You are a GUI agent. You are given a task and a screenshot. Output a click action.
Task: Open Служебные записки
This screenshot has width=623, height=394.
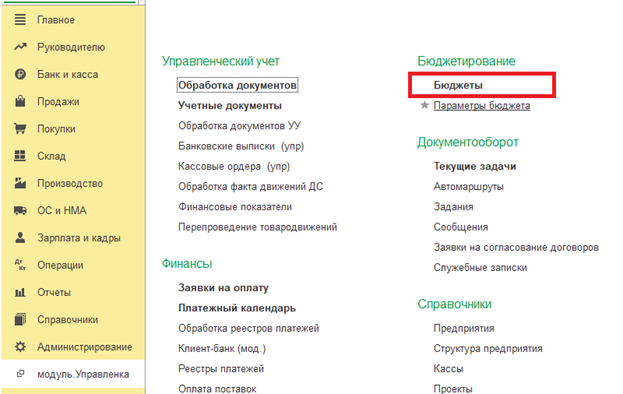click(x=480, y=267)
